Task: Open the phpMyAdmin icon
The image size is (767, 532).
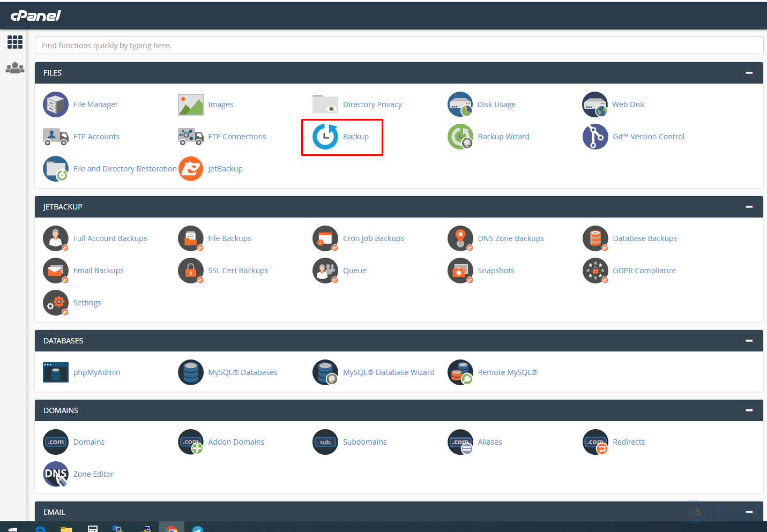Action: point(56,372)
